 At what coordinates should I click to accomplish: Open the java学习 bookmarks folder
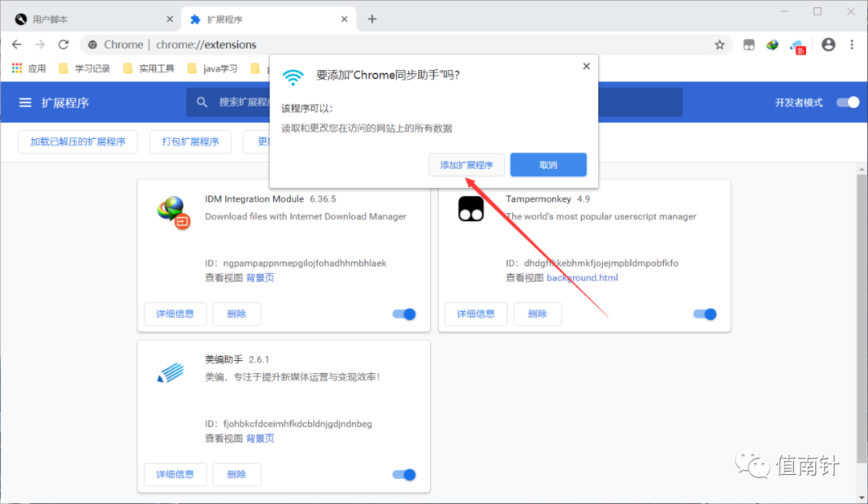pos(213,68)
